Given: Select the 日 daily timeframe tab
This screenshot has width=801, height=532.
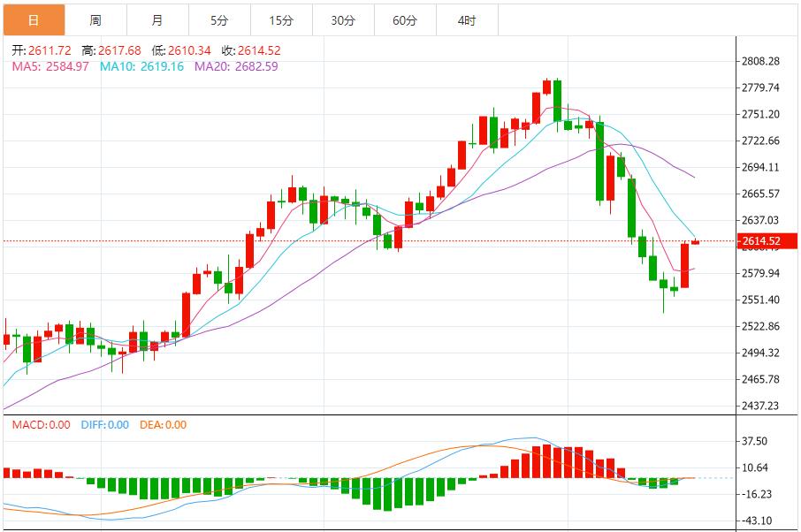Looking at the screenshot, I should [34, 20].
